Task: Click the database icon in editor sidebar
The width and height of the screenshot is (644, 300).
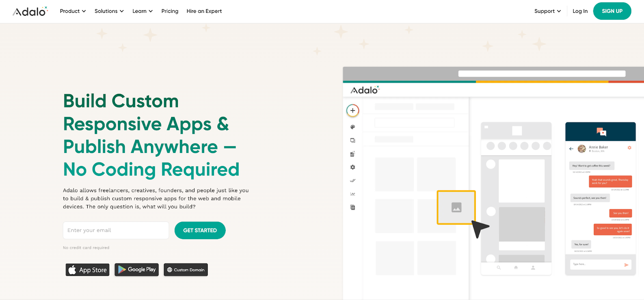Action: [x=353, y=154]
